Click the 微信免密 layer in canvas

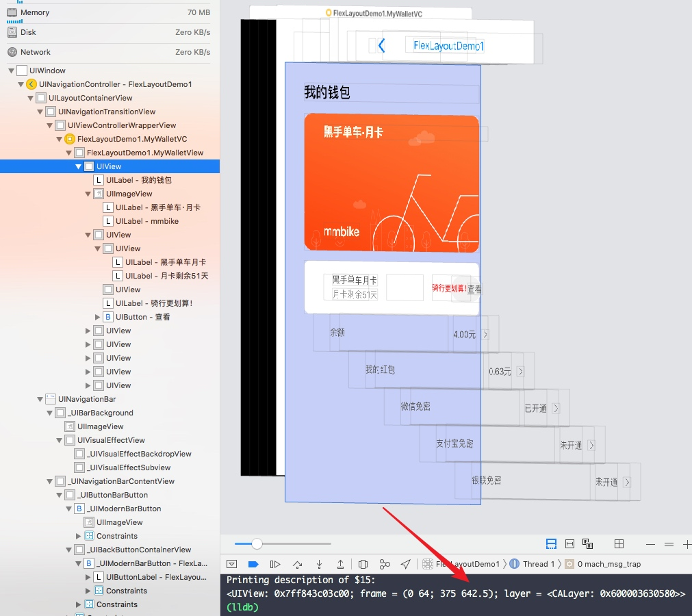pyautogui.click(x=476, y=407)
